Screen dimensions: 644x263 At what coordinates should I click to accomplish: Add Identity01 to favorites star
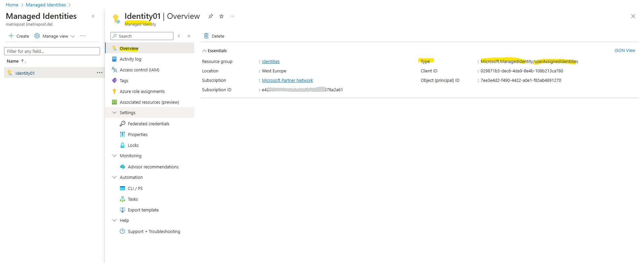222,16
